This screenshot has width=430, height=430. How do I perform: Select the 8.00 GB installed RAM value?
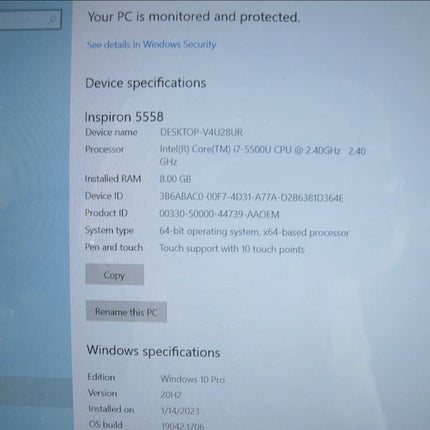[x=175, y=179]
